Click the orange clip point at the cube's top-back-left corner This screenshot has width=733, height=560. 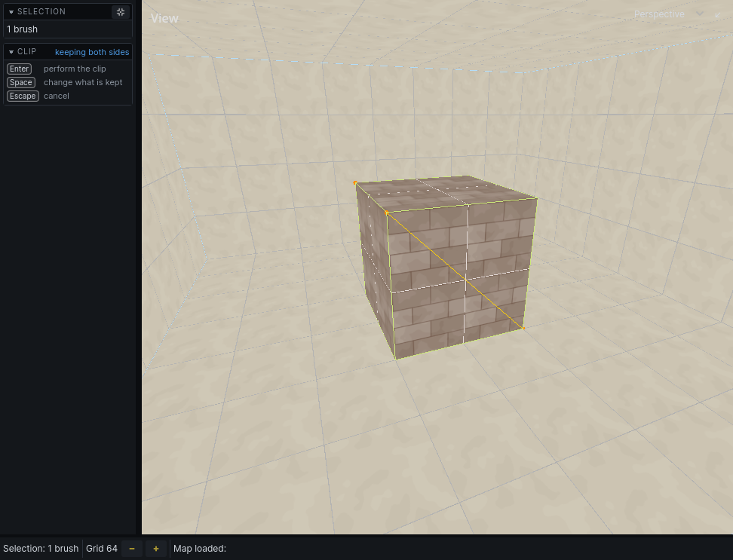355,182
